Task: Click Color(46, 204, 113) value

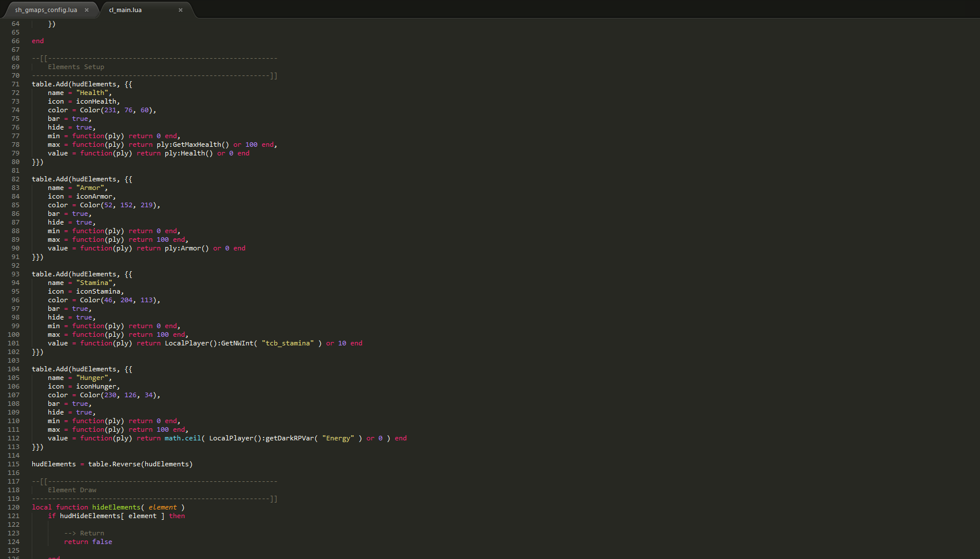Action: click(118, 300)
